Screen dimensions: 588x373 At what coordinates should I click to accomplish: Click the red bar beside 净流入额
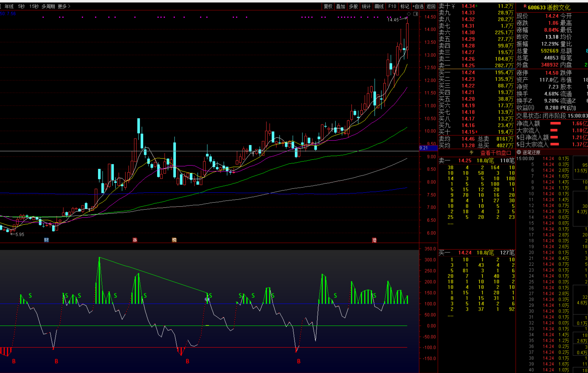555,123
